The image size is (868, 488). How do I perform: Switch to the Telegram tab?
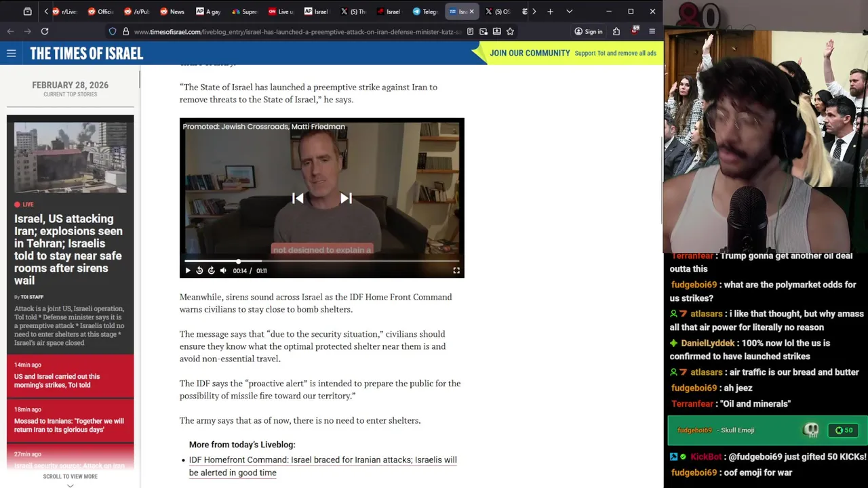(x=425, y=12)
